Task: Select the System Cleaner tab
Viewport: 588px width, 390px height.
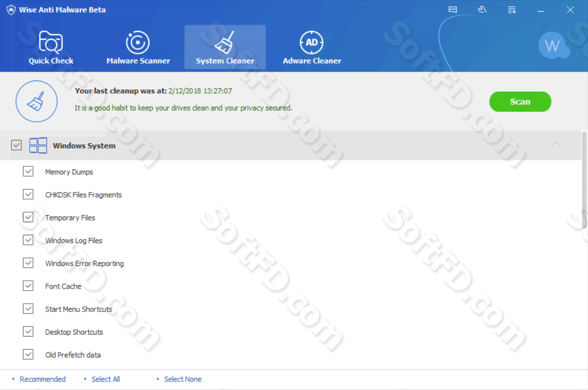Action: 225,47
